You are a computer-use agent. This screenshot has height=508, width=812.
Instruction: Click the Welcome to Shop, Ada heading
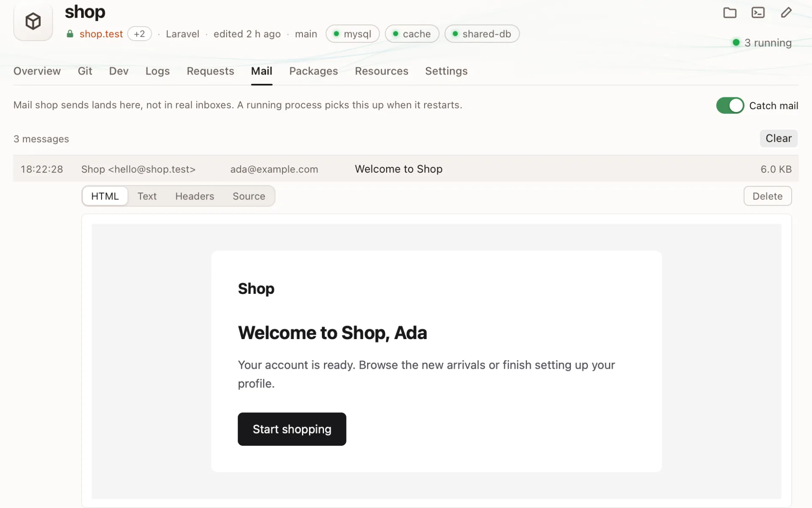click(332, 333)
